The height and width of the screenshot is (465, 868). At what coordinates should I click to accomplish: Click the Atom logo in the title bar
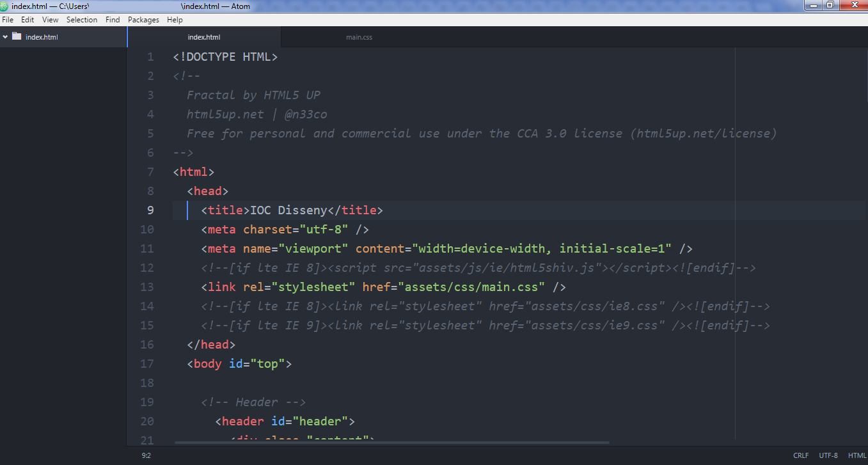4,6
